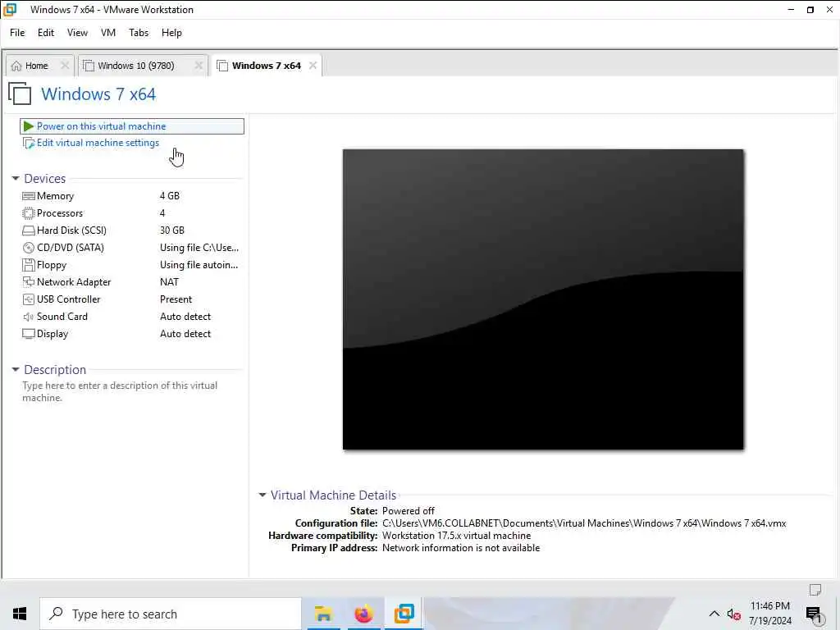Select the USB Controller icon
The image size is (840, 630).
click(29, 299)
